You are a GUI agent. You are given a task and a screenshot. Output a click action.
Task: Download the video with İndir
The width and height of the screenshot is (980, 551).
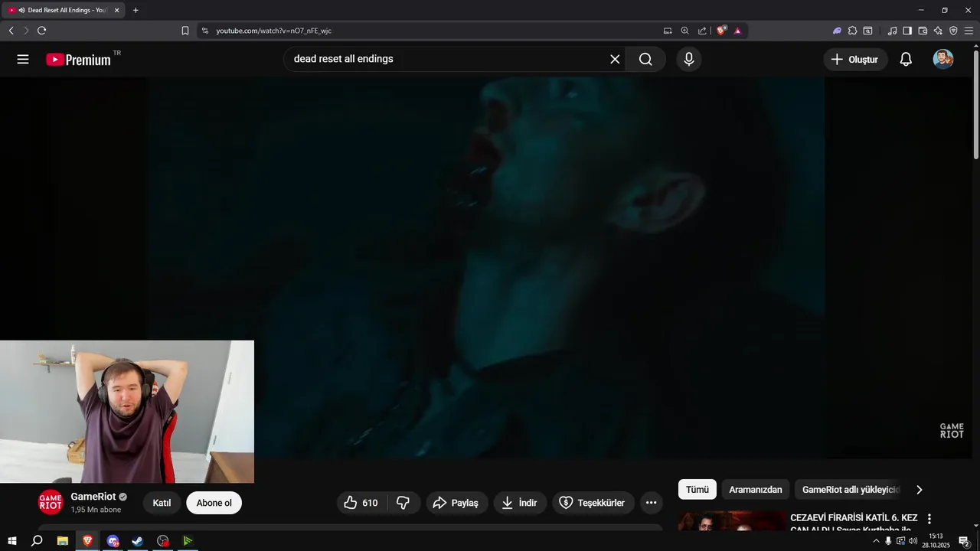[520, 503]
